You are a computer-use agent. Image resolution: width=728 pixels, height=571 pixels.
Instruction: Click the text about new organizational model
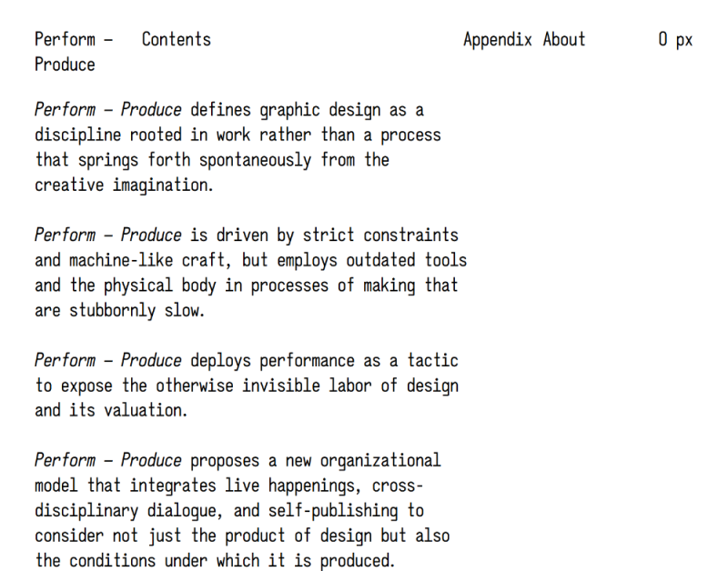click(x=242, y=511)
